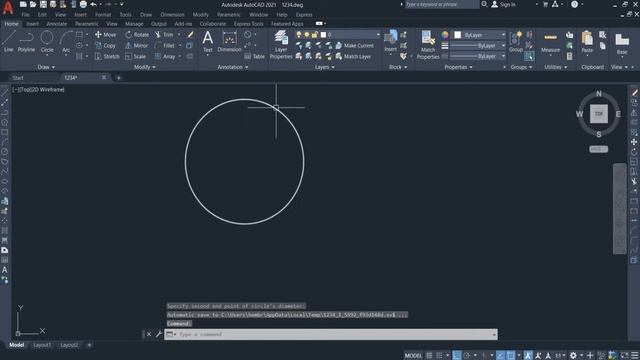Image resolution: width=640 pixels, height=360 pixels.
Task: Toggle snap mode grid-dots button in status bar
Action: (439, 356)
